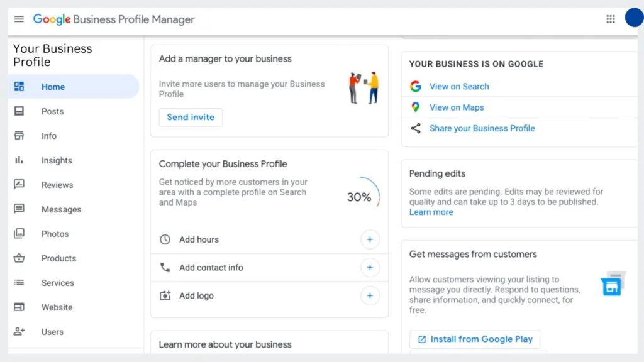
Task: Expand Add hours with plus button
Action: [x=370, y=239]
